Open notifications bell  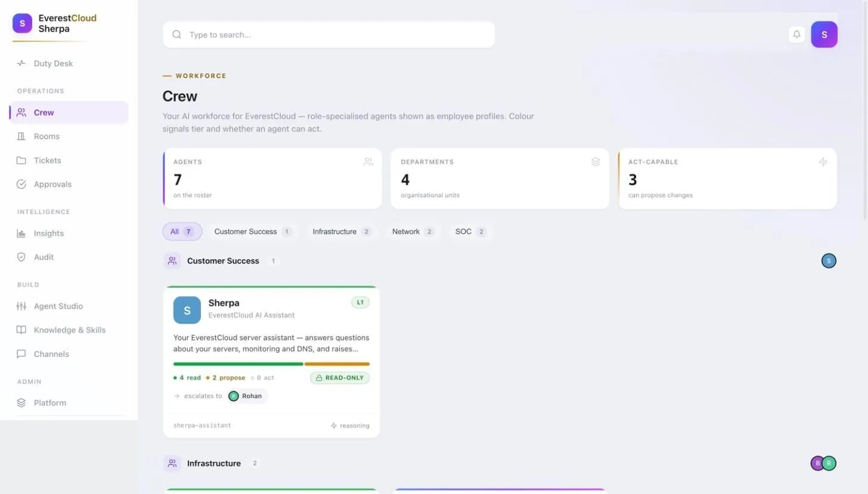click(x=796, y=35)
